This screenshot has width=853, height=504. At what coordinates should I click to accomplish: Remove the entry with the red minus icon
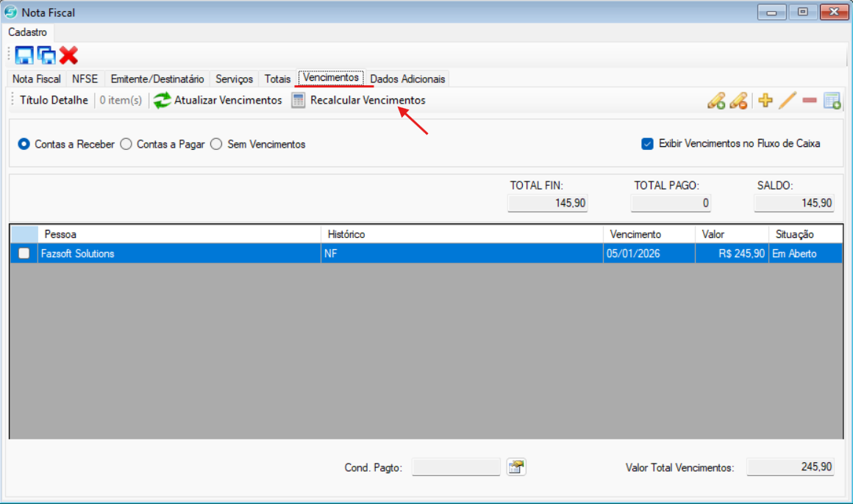[x=810, y=101]
